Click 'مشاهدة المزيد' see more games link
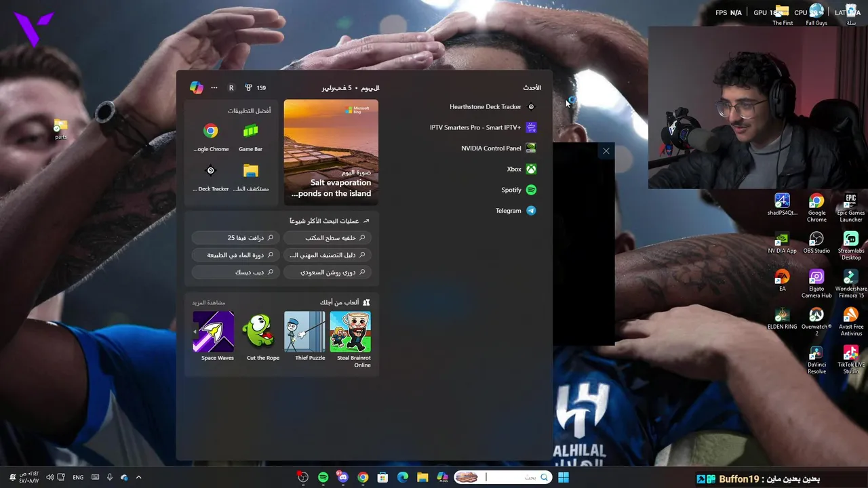This screenshot has height=488, width=868. [208, 302]
